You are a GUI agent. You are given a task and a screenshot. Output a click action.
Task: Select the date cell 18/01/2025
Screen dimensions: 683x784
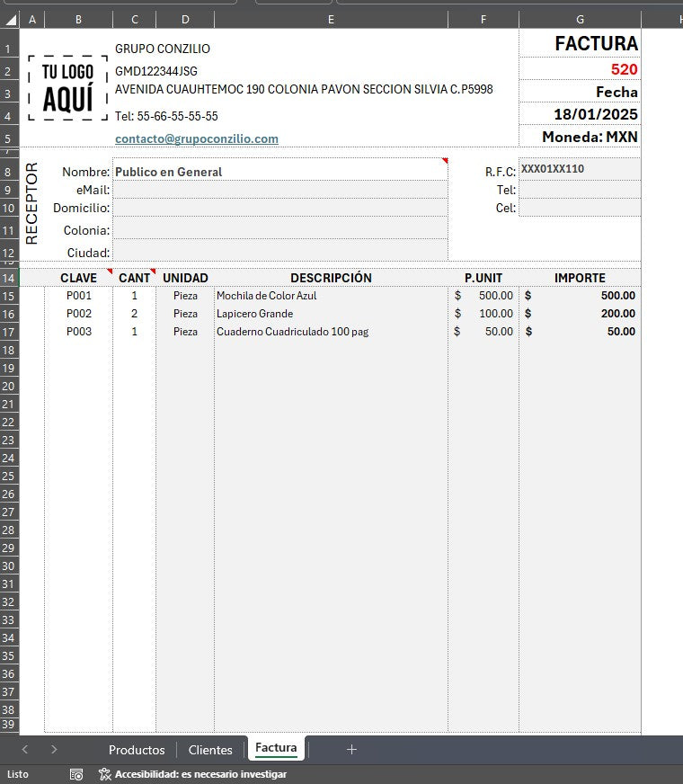click(580, 114)
